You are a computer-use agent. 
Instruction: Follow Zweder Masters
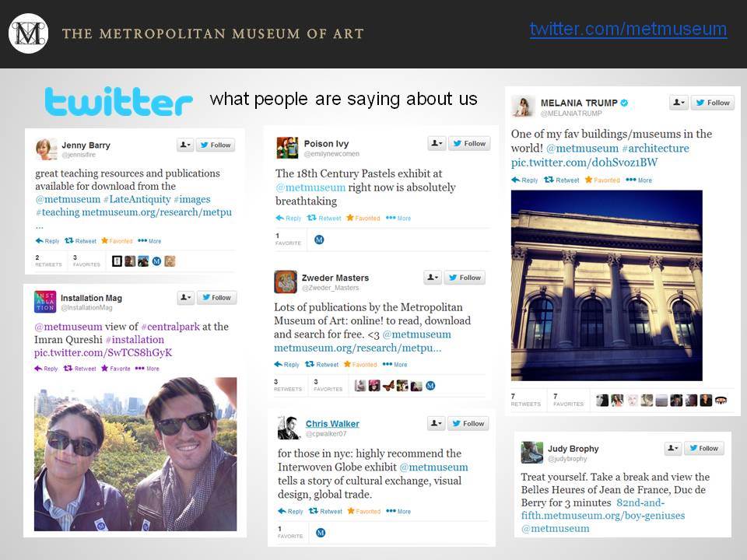(x=465, y=278)
